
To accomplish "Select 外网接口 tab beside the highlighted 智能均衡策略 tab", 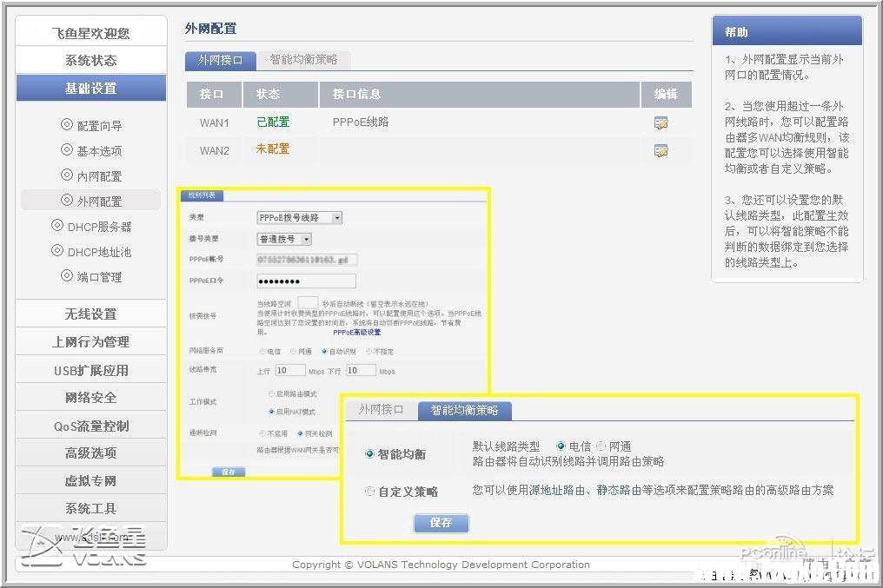I will (382, 410).
